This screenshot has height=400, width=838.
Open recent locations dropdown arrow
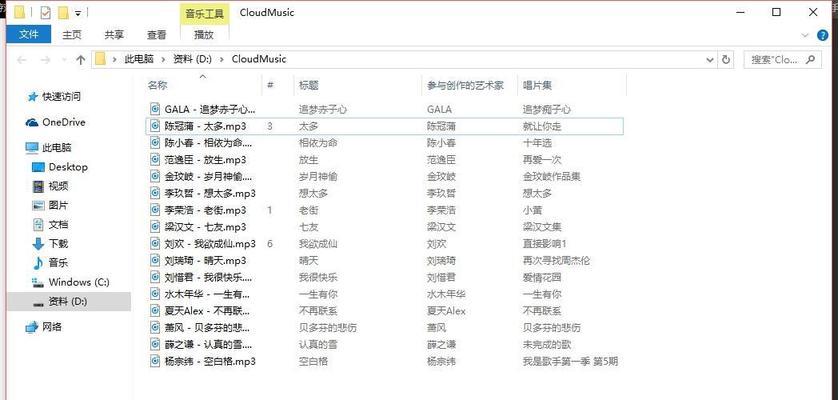point(64,60)
